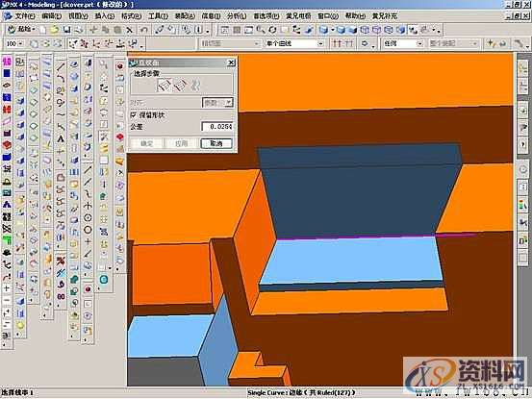Select first section-string step icon in dialog

[x=165, y=86]
